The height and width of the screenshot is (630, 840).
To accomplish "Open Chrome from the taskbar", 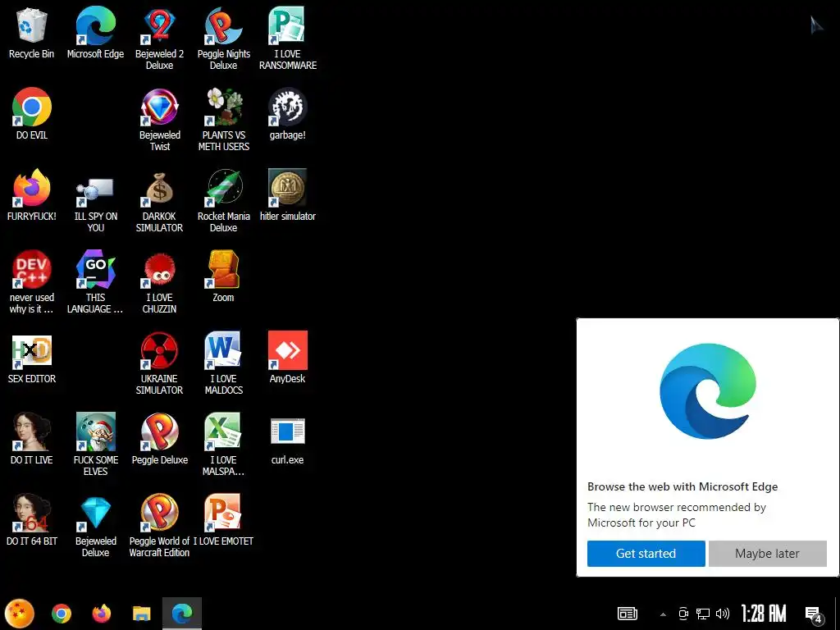I will pyautogui.click(x=62, y=614).
